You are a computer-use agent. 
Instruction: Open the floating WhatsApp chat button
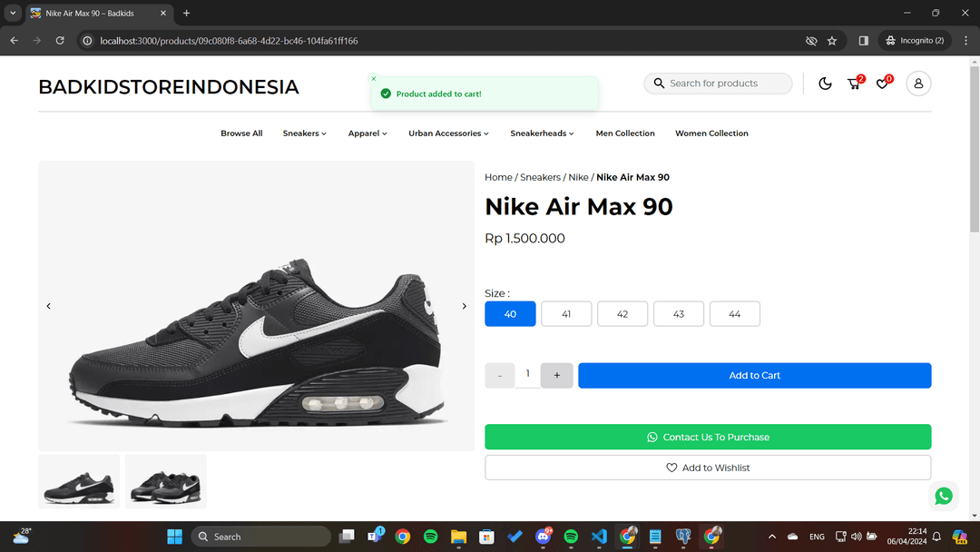[x=944, y=496]
